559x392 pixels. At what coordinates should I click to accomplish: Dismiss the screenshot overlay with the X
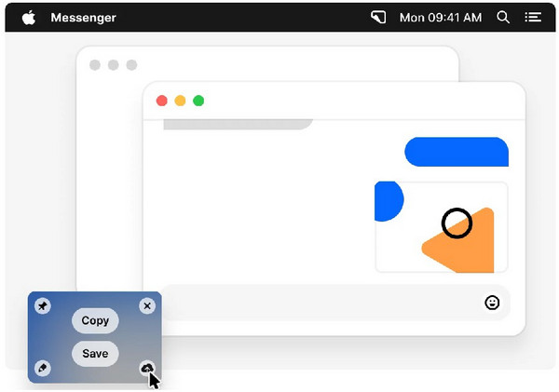click(x=147, y=306)
